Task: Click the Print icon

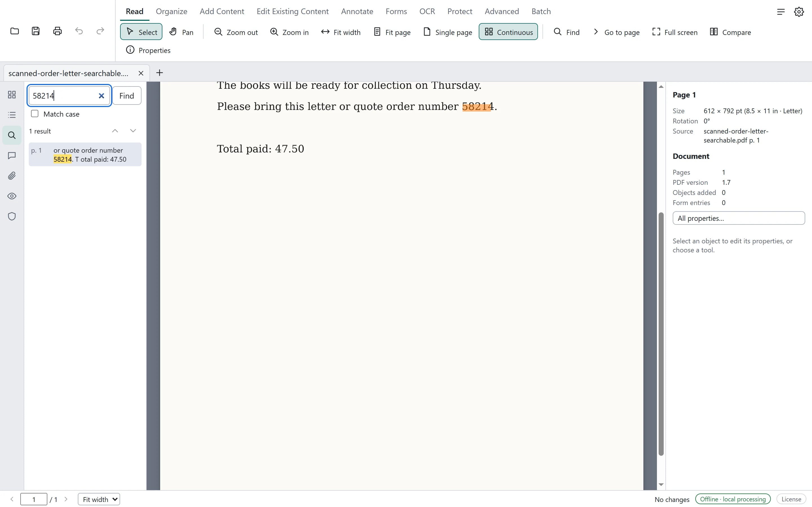Action: click(58, 31)
